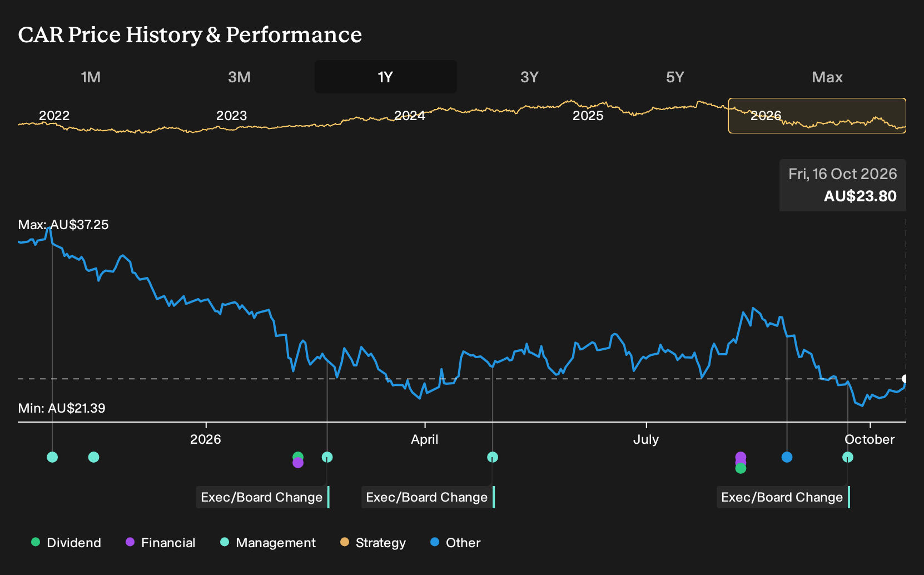
Task: Select the 3Y time range
Action: pos(529,77)
